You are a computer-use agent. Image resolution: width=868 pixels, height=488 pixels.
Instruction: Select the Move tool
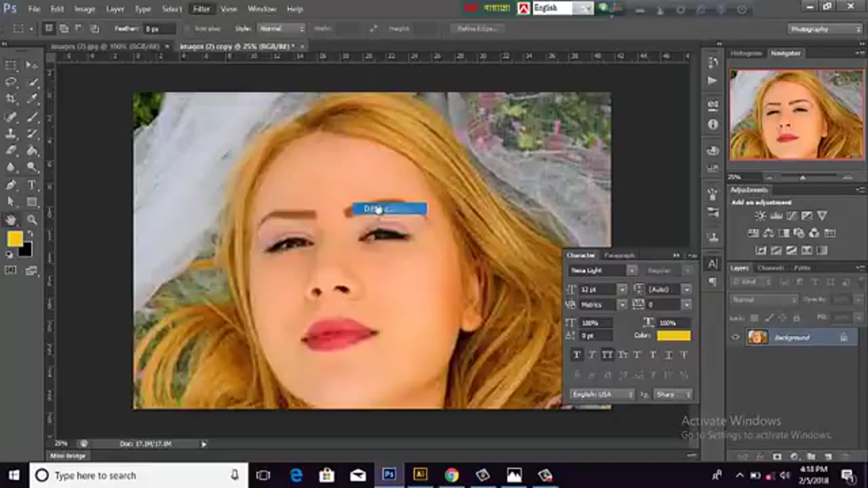pyautogui.click(x=32, y=65)
